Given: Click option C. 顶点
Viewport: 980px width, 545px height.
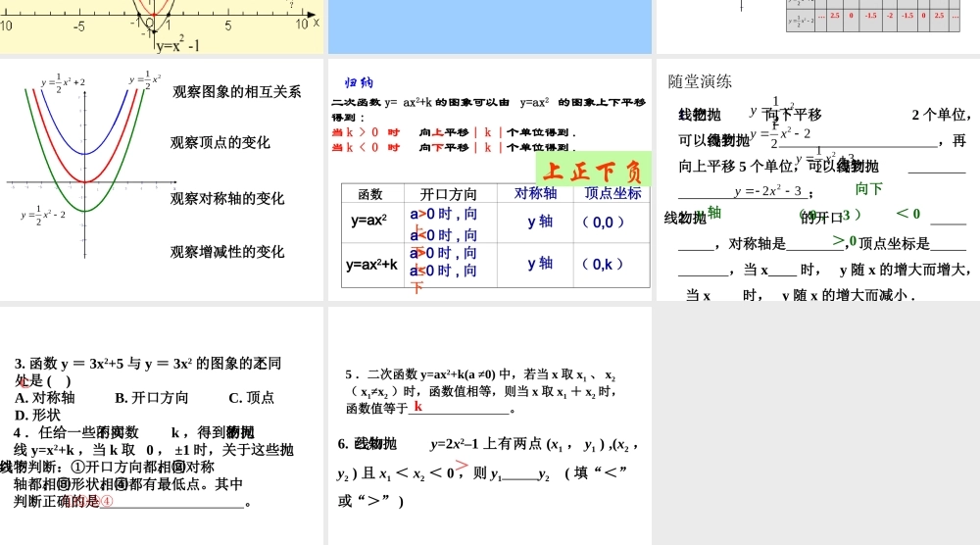Looking at the screenshot, I should click(251, 398).
